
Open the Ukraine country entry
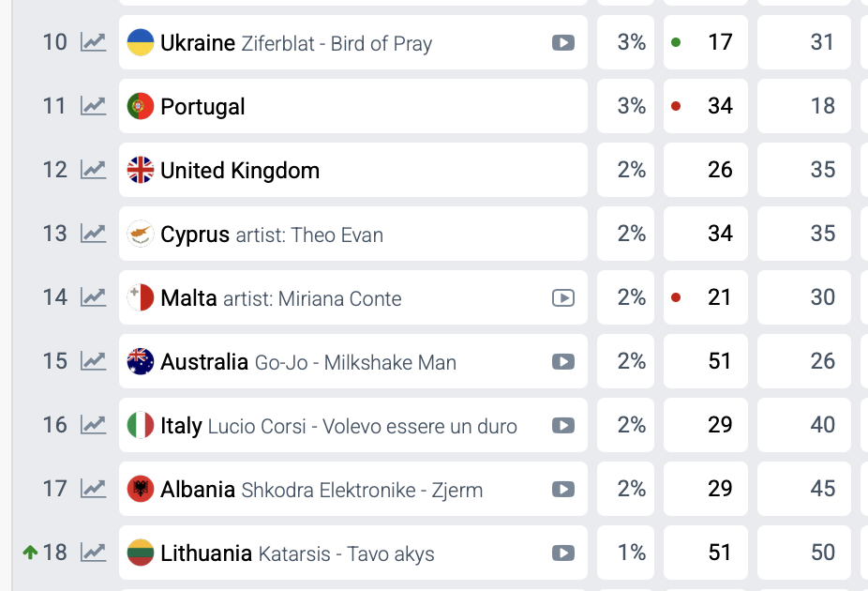(x=198, y=42)
